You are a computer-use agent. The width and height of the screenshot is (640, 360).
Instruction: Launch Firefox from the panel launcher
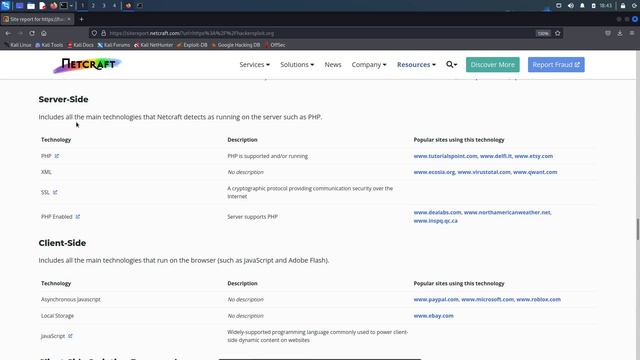[53, 6]
